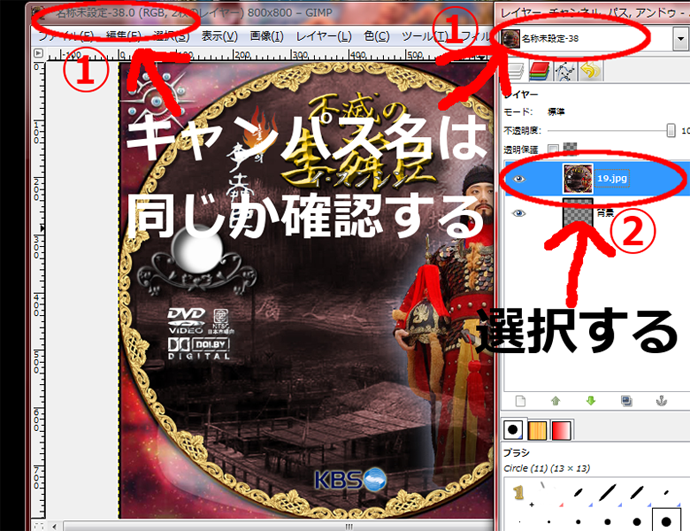
Task: Adjust the 不透明度 opacity slider handle
Action: [x=671, y=130]
